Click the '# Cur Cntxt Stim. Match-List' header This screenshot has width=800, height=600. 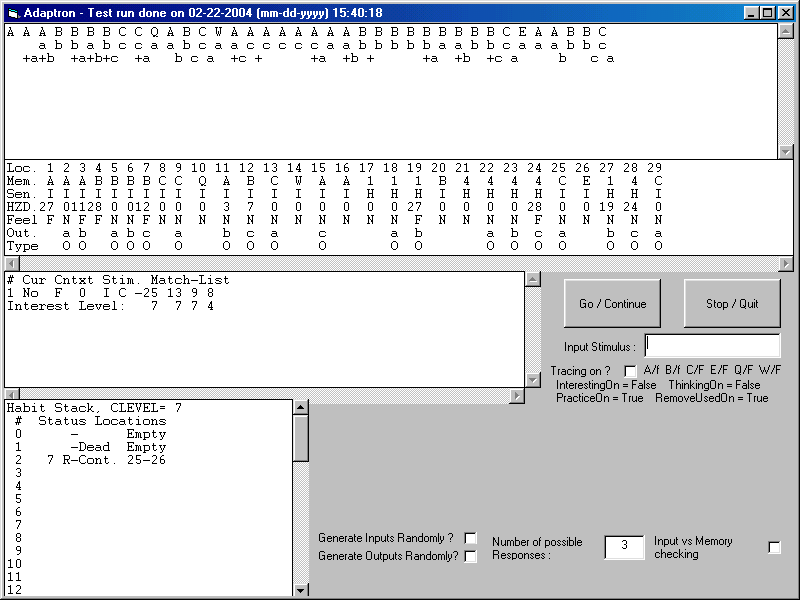[x=118, y=280]
